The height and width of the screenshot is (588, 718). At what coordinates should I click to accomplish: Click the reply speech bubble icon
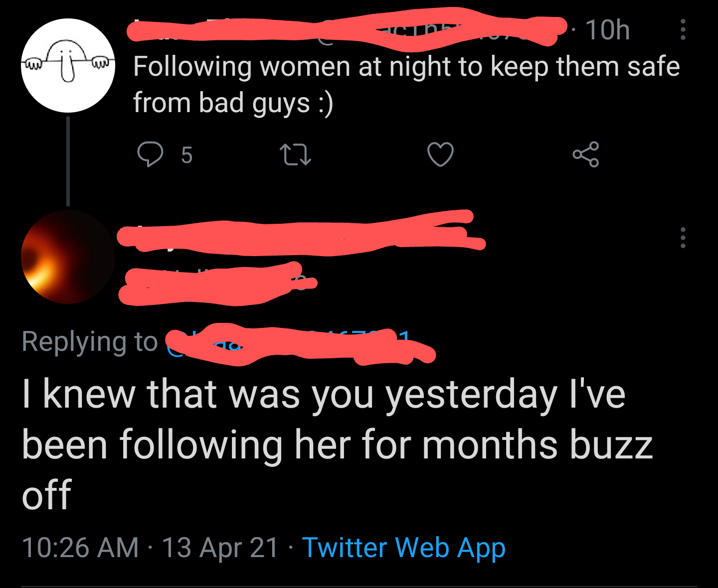[x=150, y=154]
